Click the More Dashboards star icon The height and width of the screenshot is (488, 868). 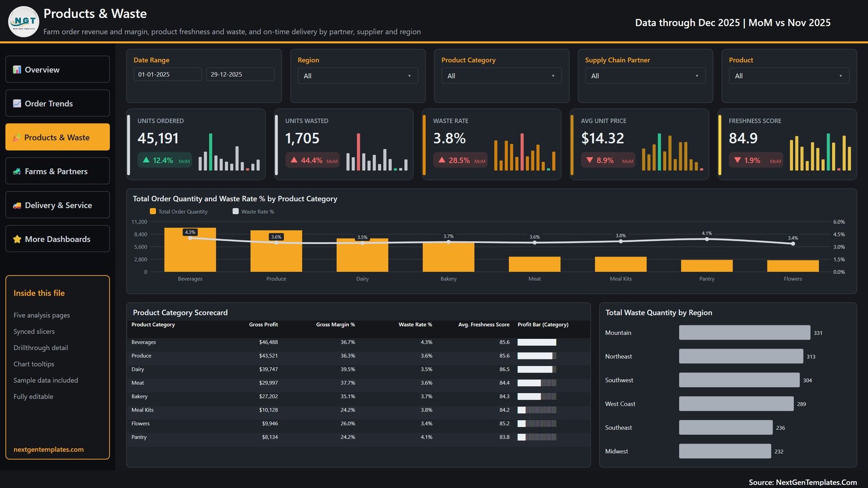point(17,239)
